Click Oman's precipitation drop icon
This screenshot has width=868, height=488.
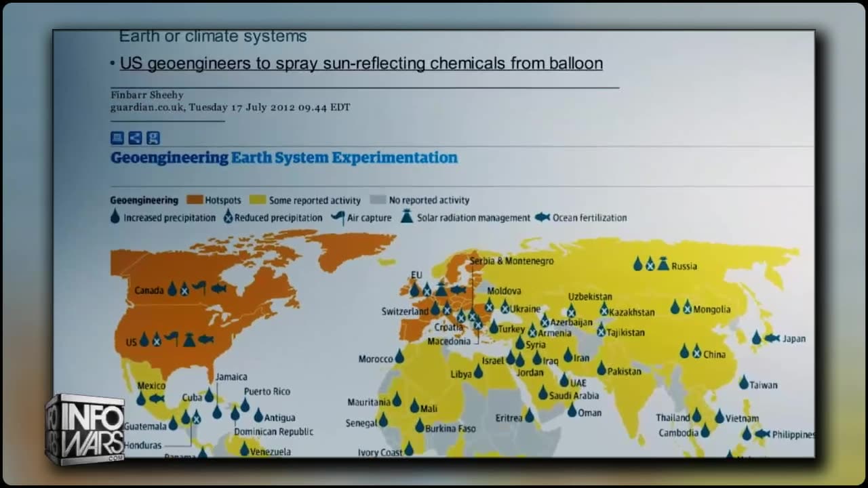point(572,410)
